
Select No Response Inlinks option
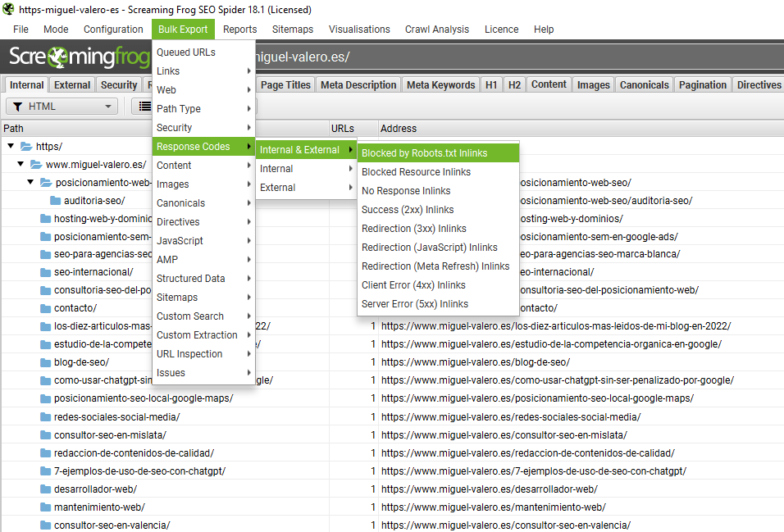[x=438, y=190]
